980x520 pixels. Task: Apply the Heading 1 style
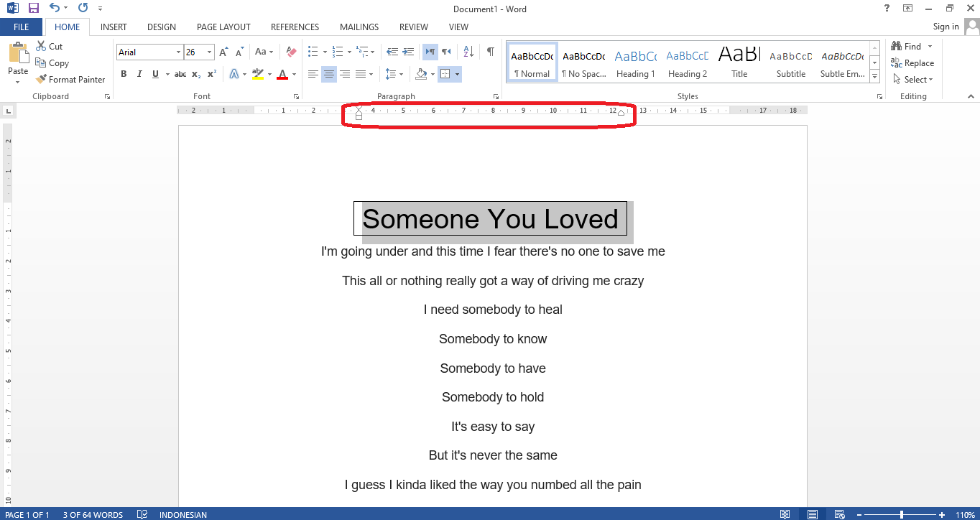click(x=636, y=62)
